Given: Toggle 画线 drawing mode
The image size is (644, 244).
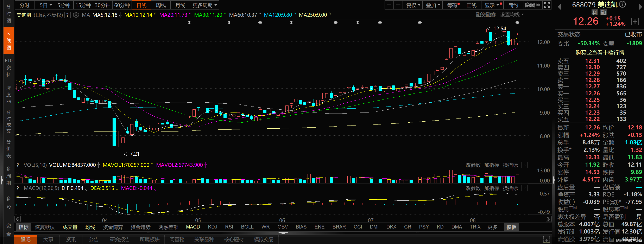Looking at the screenshot, I should point(472,5).
